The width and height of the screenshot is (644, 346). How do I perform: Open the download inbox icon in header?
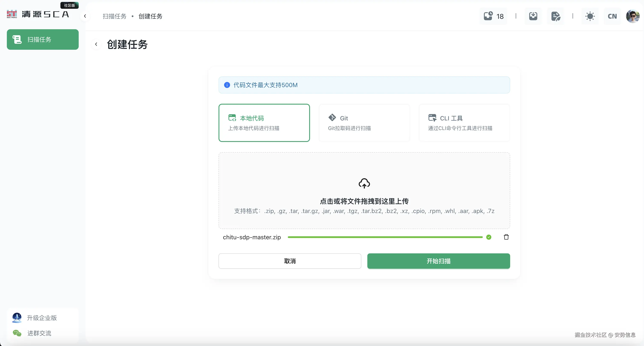533,16
